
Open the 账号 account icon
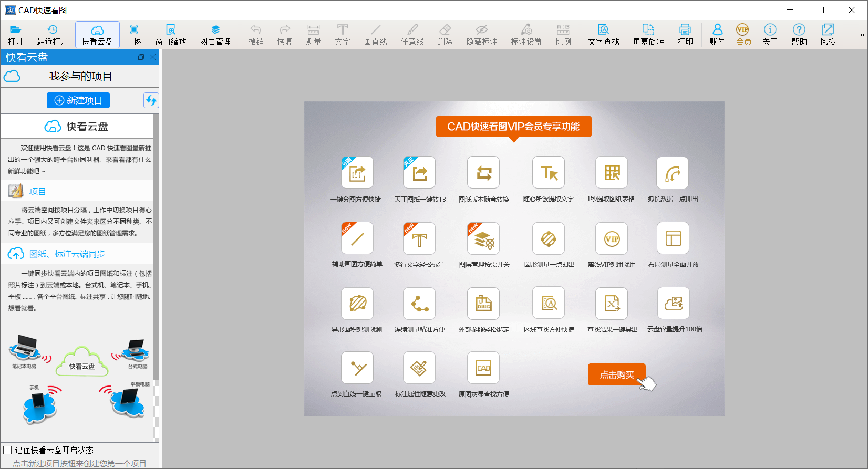[x=717, y=35]
